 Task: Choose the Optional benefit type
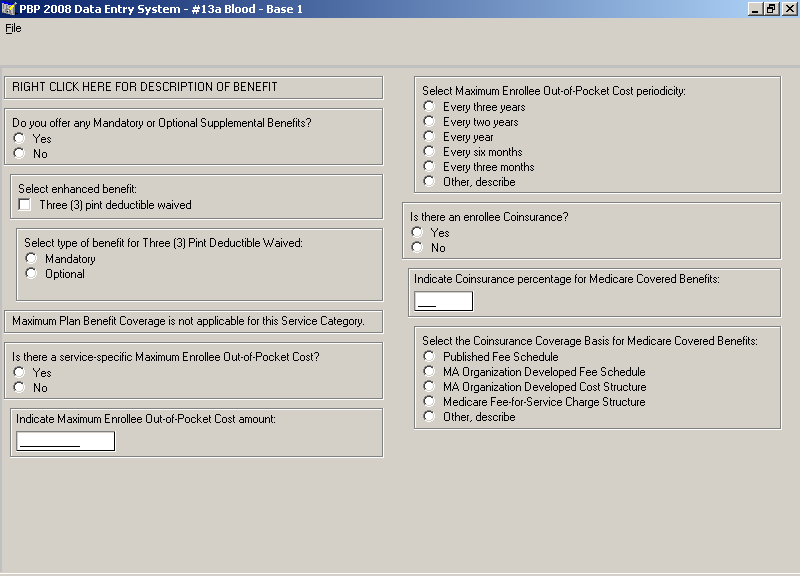[x=32, y=273]
